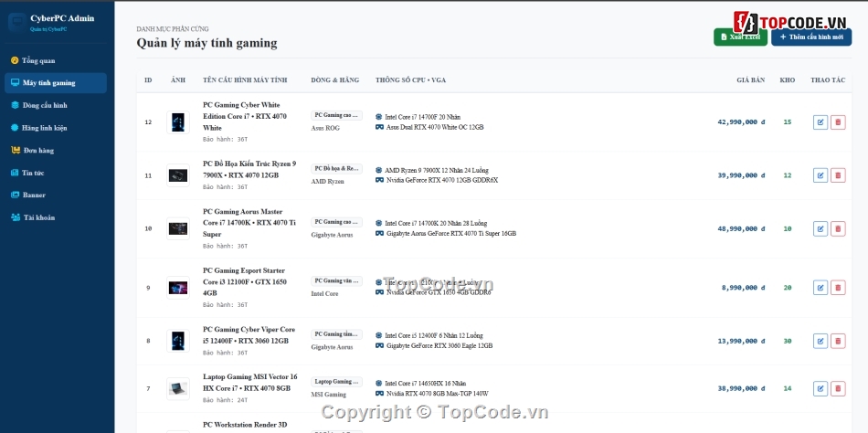Delete the PC Đồ Họa Kiến Trúc Ryzen 9 row

[838, 175]
